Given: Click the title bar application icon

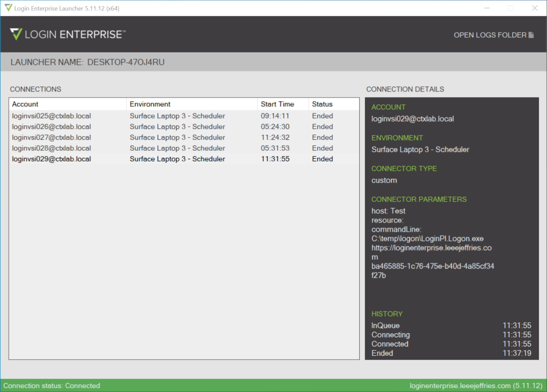Looking at the screenshot, I should pyautogui.click(x=8, y=8).
